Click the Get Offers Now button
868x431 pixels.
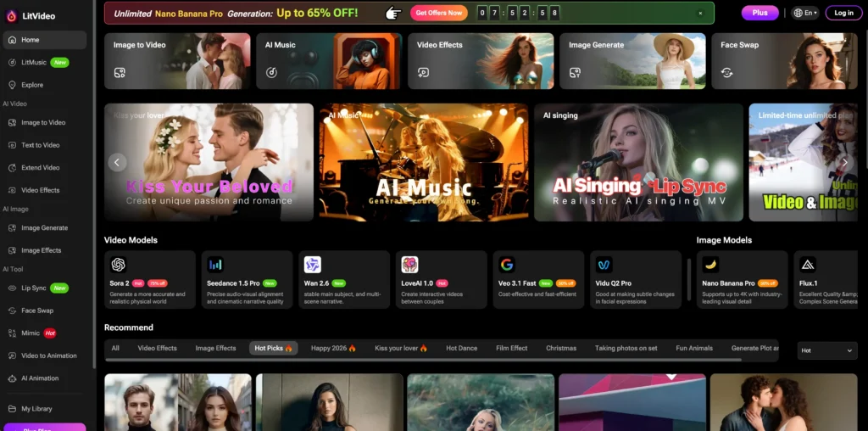pyautogui.click(x=438, y=13)
